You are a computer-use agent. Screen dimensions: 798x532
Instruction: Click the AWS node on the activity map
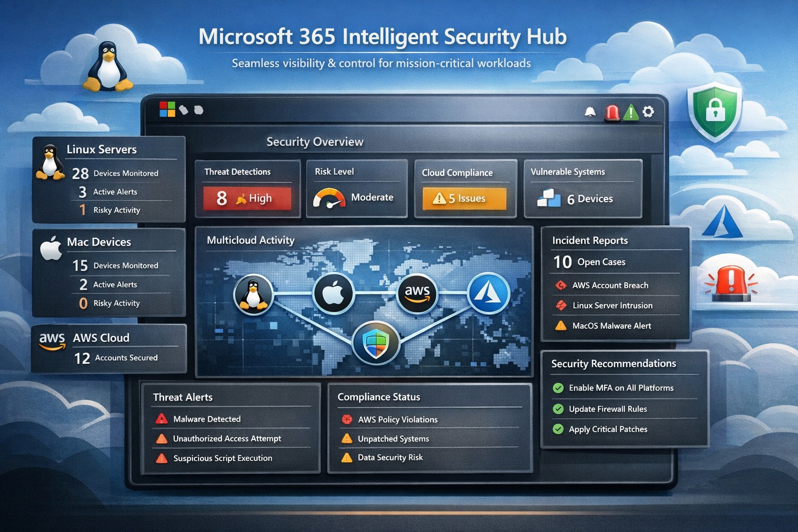(417, 294)
